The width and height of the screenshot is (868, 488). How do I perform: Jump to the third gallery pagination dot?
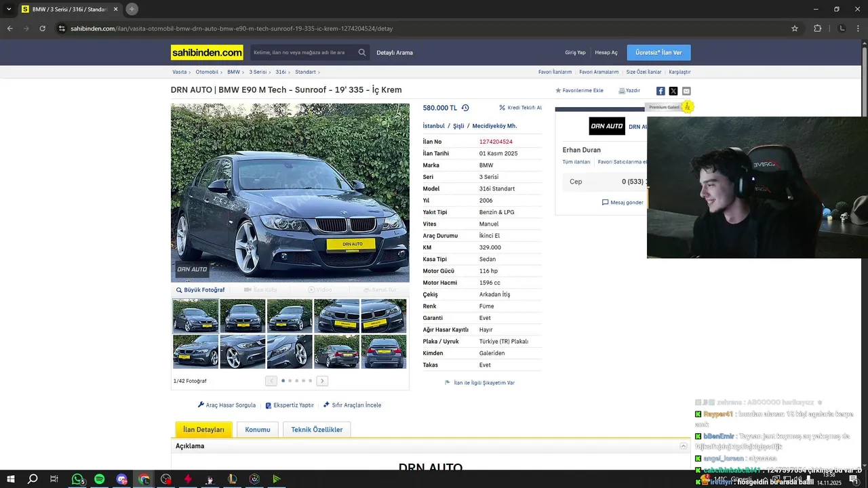tap(296, 381)
